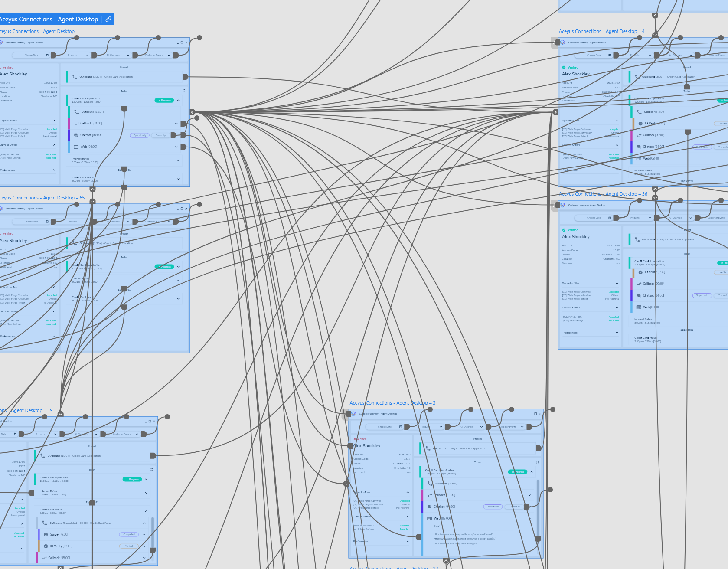This screenshot has width=728, height=569.
Task: Collapse the Opportunities section in top-left frame
Action: pyautogui.click(x=54, y=121)
